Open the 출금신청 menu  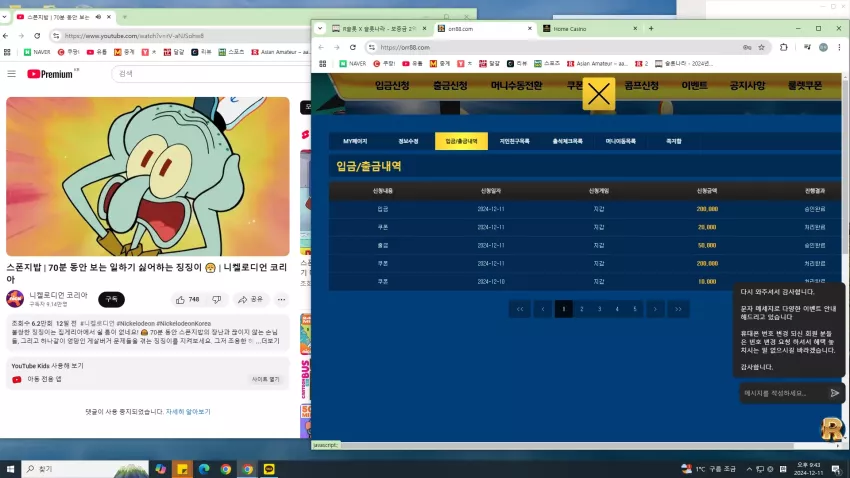[x=450, y=86]
